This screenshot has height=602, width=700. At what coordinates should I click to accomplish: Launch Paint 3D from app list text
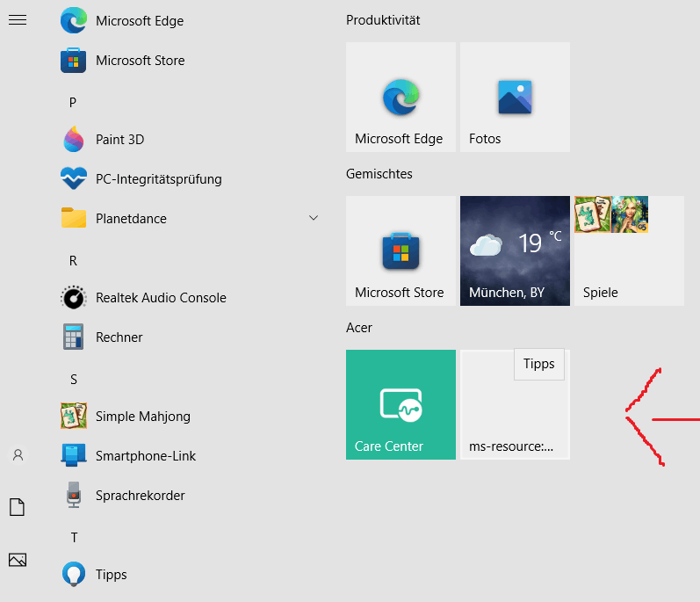(119, 140)
